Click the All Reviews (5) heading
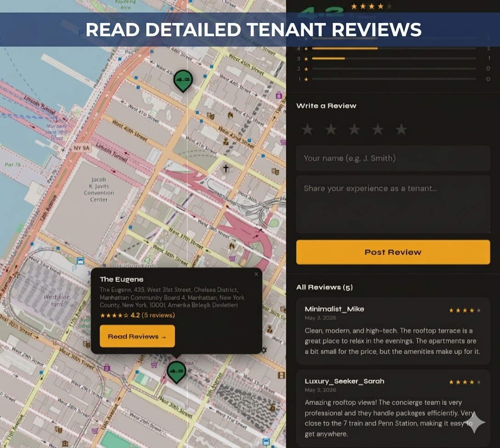 [324, 287]
